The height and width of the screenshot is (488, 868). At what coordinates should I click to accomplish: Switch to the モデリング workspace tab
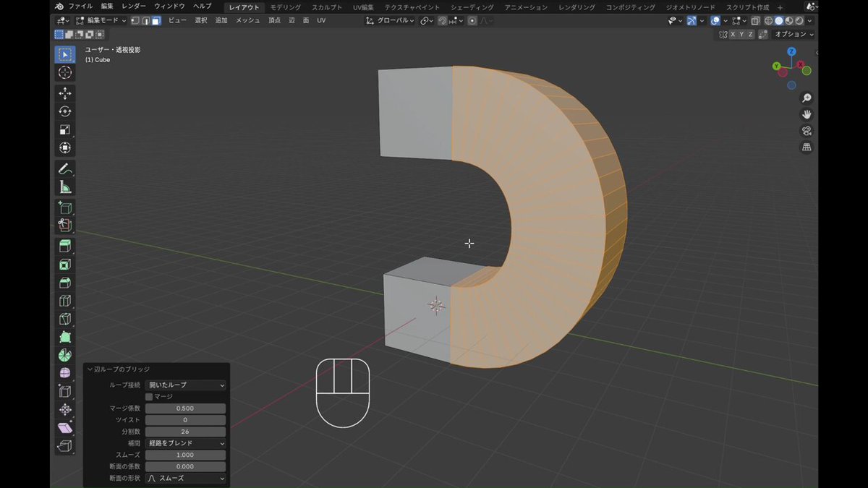[286, 7]
